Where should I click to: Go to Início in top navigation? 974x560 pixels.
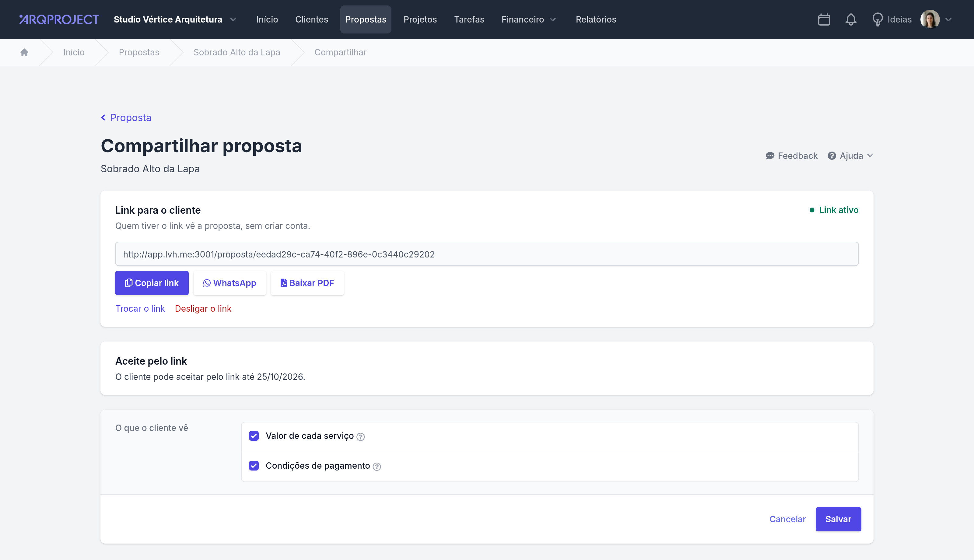click(x=267, y=19)
